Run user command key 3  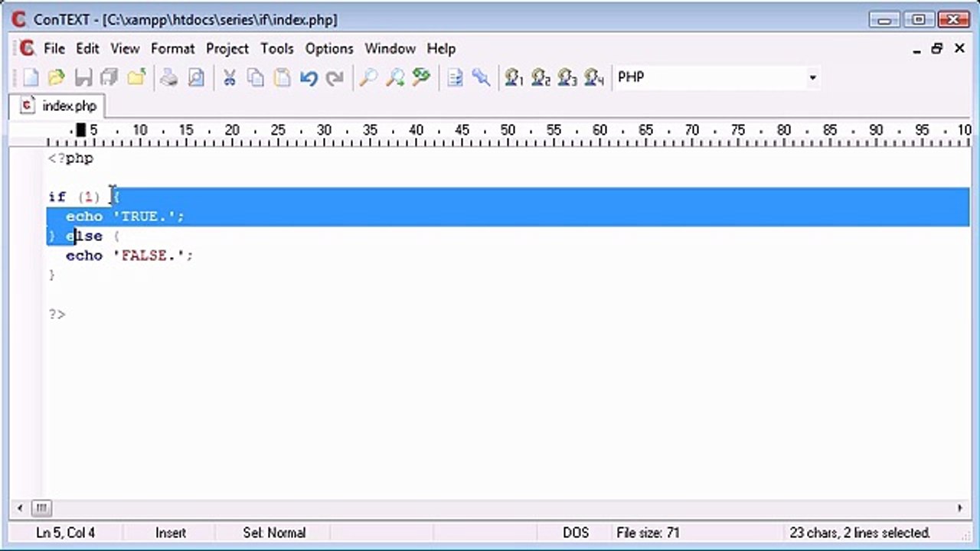coord(567,77)
